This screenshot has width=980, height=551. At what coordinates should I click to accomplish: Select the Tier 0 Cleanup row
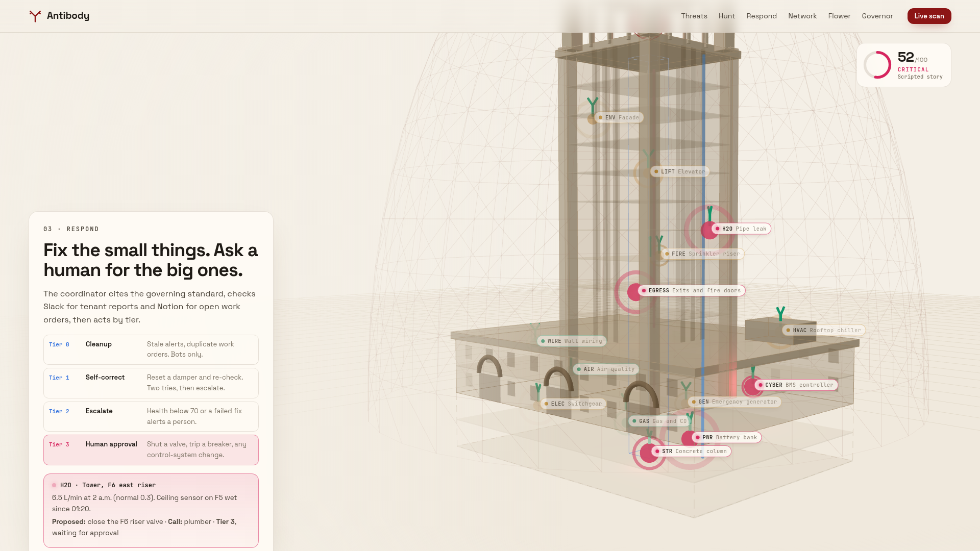tap(151, 349)
